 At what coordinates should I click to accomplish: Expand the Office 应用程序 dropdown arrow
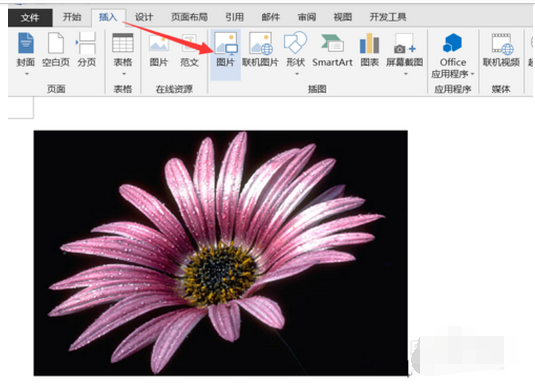click(x=472, y=74)
